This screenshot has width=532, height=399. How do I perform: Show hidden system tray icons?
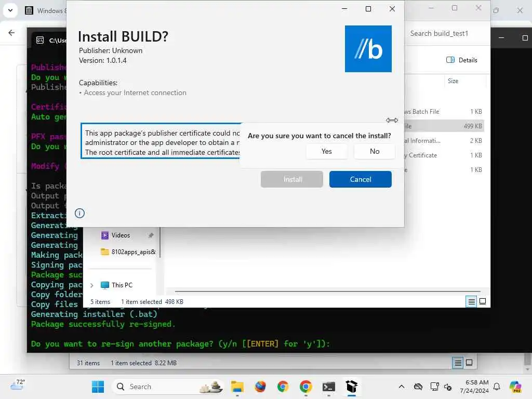pos(402,387)
